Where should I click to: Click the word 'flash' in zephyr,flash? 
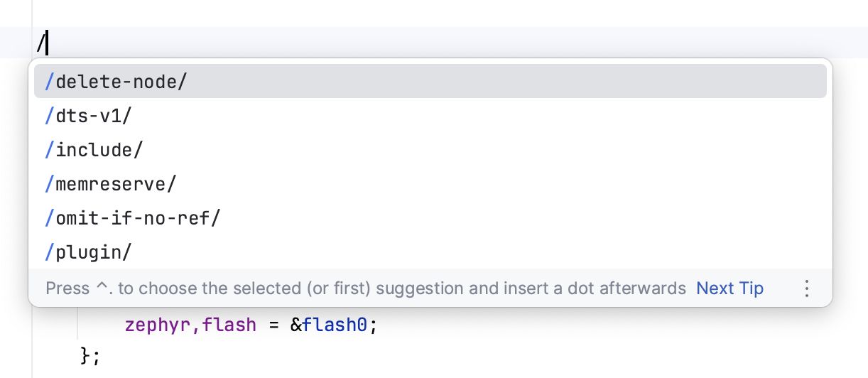point(229,325)
